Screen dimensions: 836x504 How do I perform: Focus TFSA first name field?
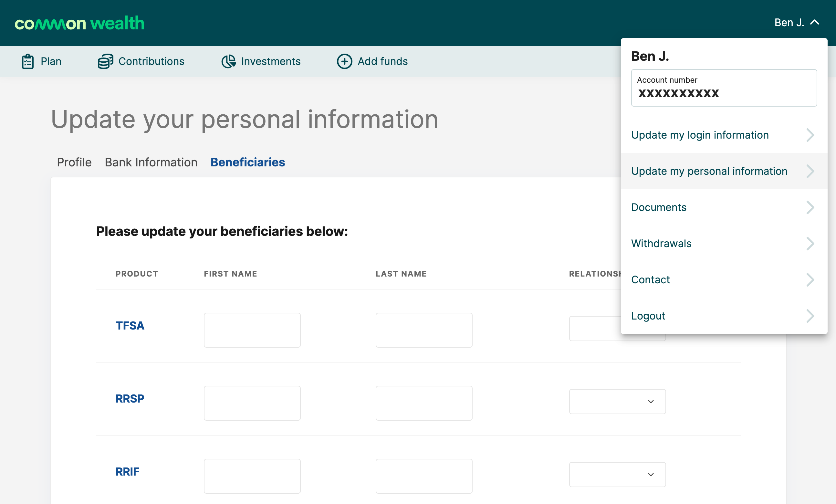click(252, 330)
